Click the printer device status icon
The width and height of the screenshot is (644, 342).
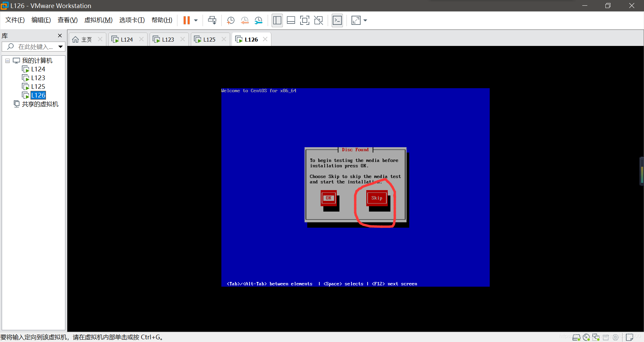click(606, 337)
